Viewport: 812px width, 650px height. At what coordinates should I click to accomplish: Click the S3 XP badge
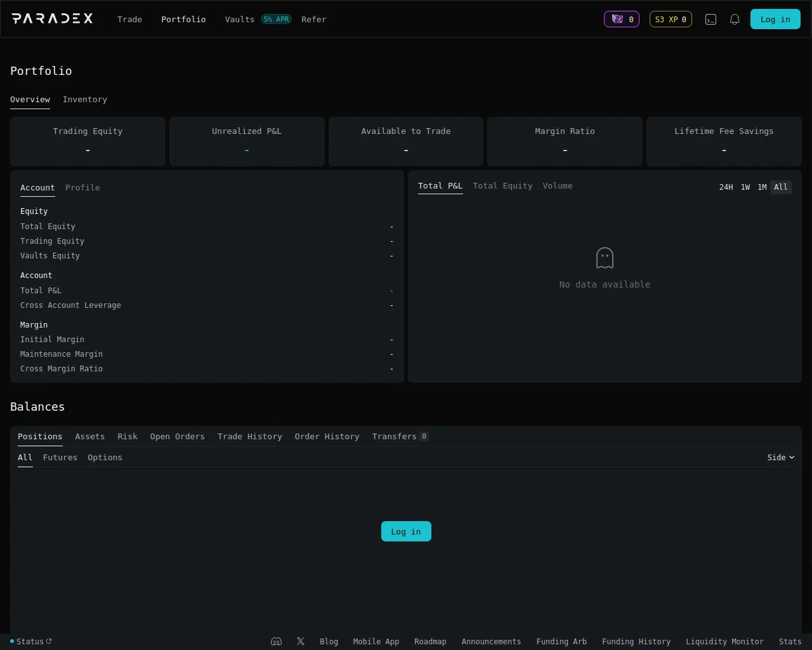point(670,20)
